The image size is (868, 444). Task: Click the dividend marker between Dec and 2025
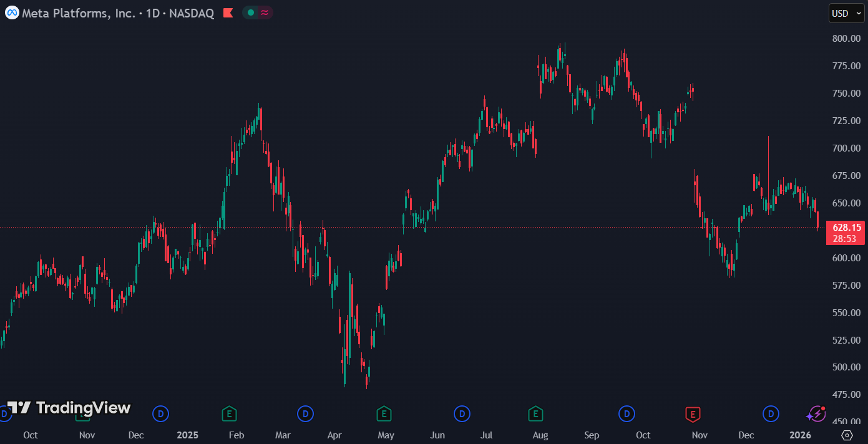[160, 413]
